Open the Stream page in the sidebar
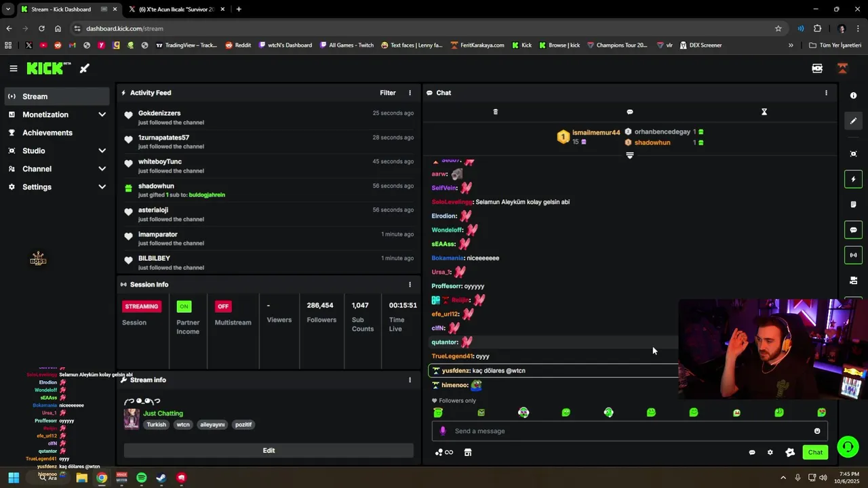The width and height of the screenshot is (868, 488). pyautogui.click(x=57, y=96)
